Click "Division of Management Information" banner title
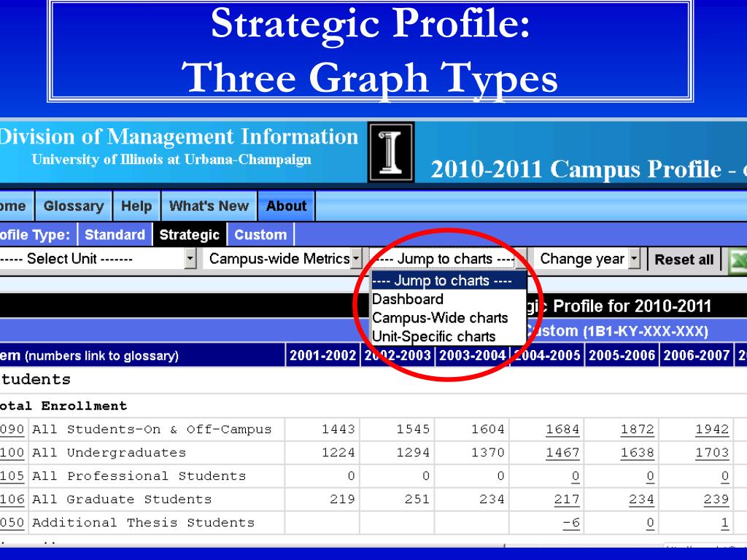747x560 pixels. tap(179, 137)
